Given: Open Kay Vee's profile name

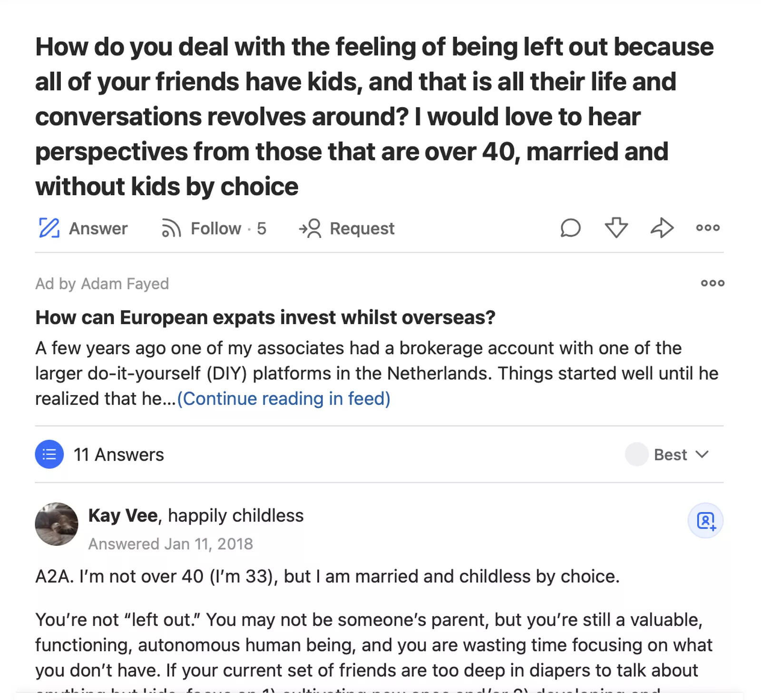Looking at the screenshot, I should click(123, 516).
